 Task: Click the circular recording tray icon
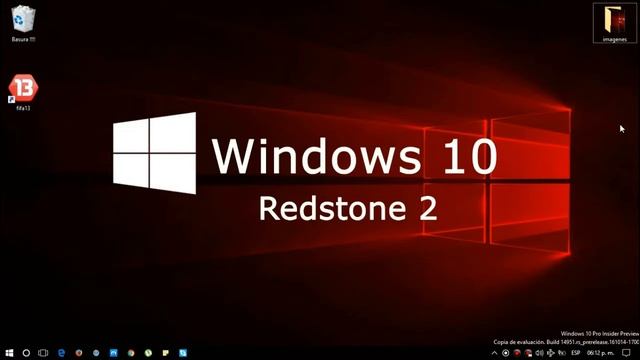click(506, 353)
